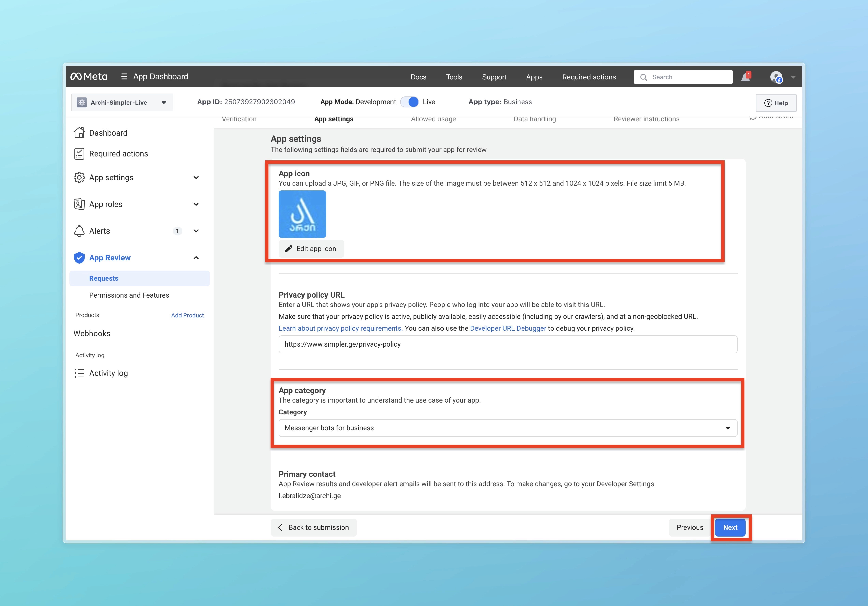Screen dimensions: 868x606
Task: Switch to the Allowed usage tab
Action: [x=433, y=119]
